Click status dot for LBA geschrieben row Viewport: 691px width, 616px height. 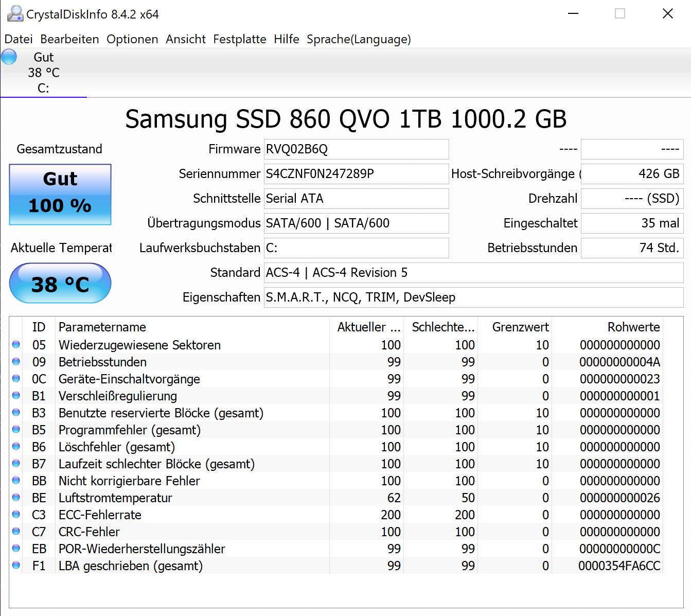[16, 565]
